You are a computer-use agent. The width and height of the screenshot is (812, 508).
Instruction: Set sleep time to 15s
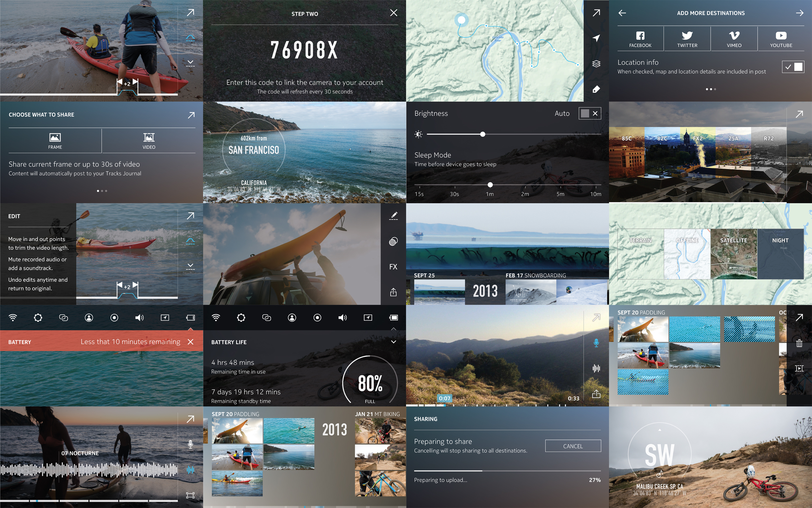pos(419,194)
